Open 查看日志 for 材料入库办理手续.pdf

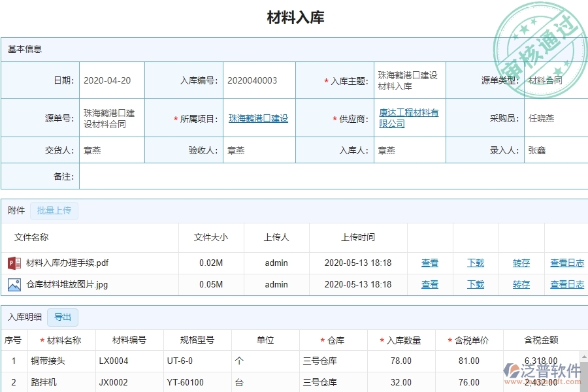566,263
